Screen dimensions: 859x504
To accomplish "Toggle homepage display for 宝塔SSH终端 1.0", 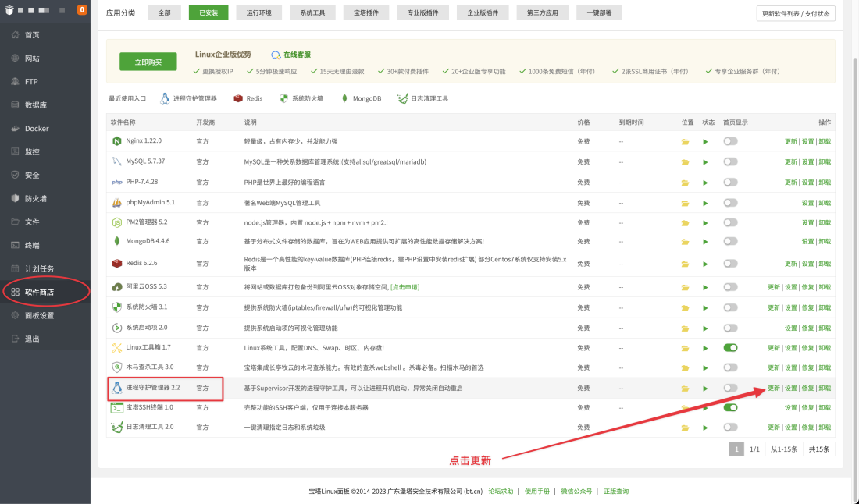I will click(x=730, y=407).
